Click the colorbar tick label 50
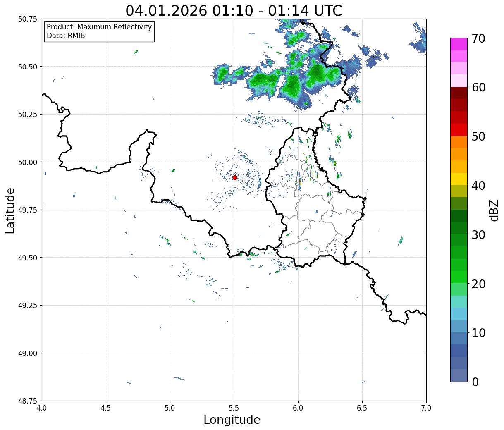The image size is (504, 430). coord(478,136)
